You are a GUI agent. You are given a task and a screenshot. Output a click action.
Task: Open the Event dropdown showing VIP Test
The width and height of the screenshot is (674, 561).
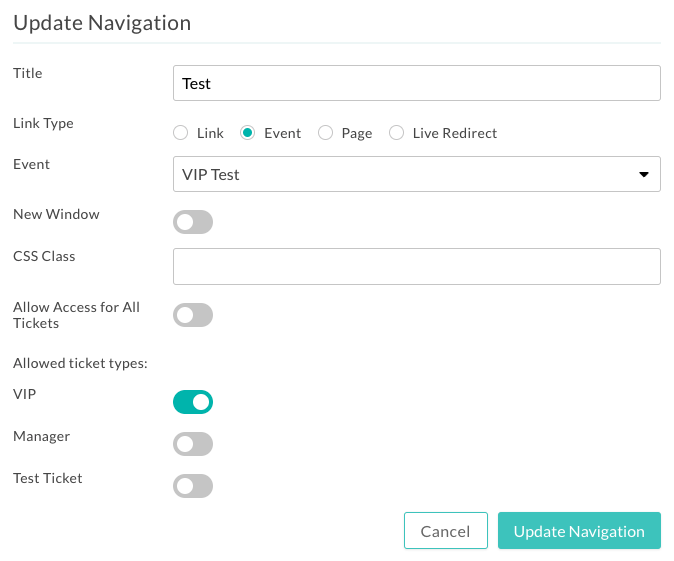[x=417, y=174]
